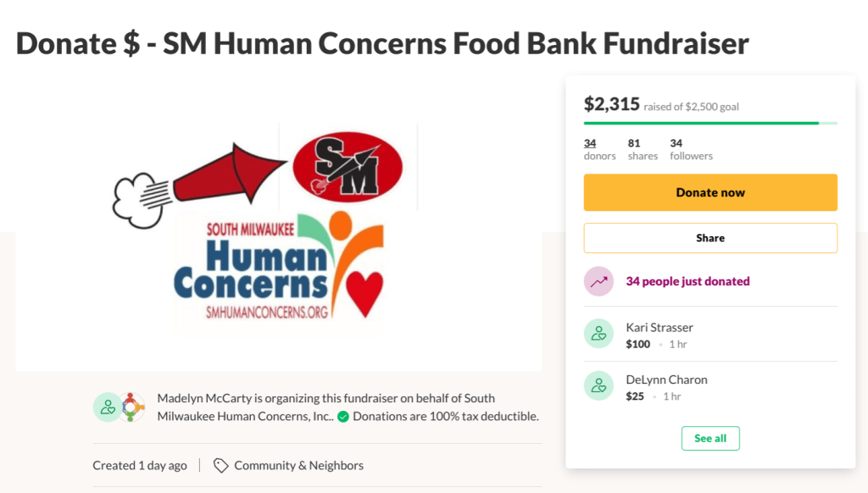Click the trending arrow icon
The image size is (868, 493).
point(598,281)
